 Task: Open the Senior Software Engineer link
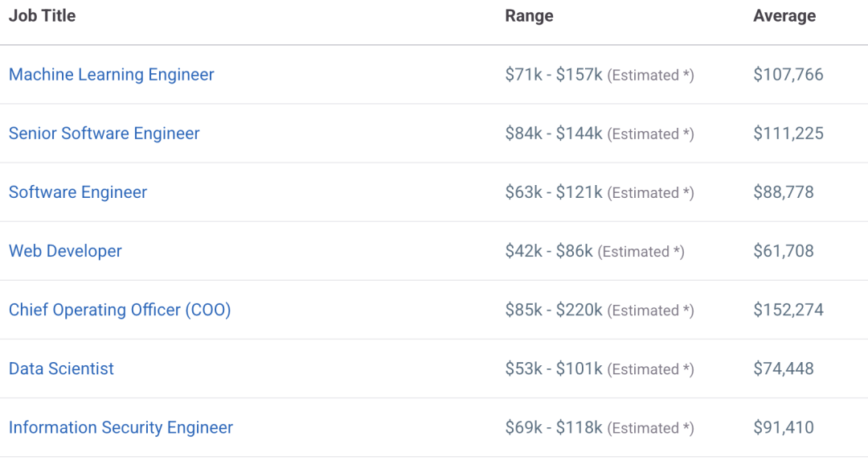tap(104, 134)
